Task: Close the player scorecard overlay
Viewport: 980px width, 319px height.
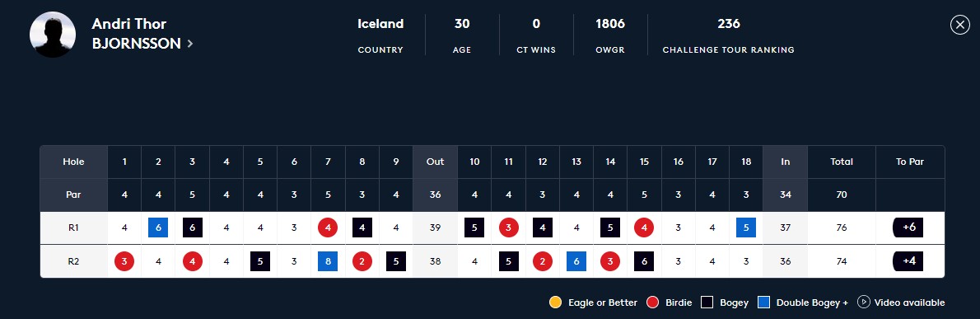Action: pyautogui.click(x=959, y=25)
